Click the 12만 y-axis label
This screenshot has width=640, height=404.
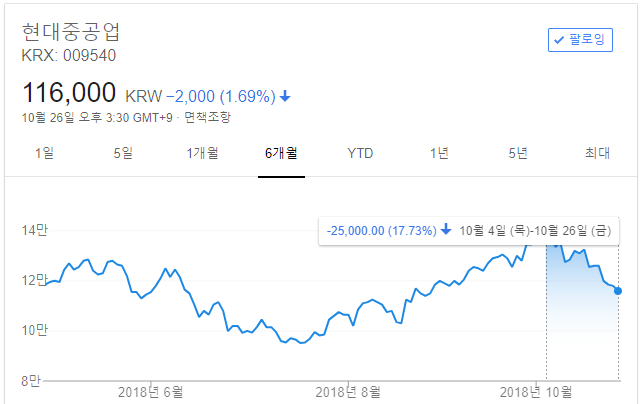point(35,280)
